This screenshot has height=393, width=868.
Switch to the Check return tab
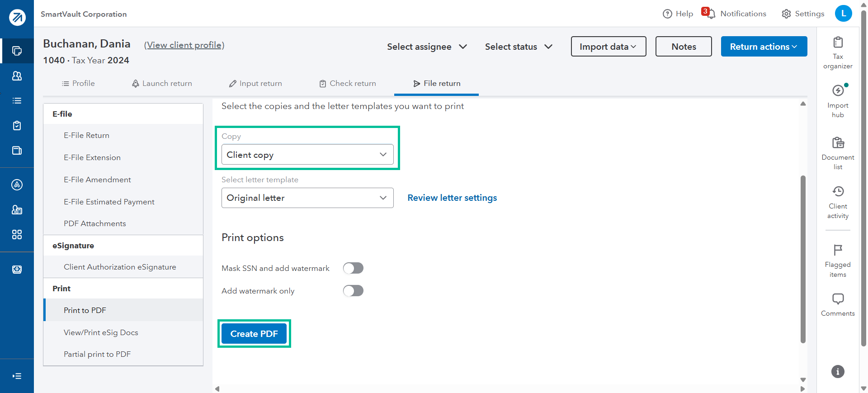348,84
